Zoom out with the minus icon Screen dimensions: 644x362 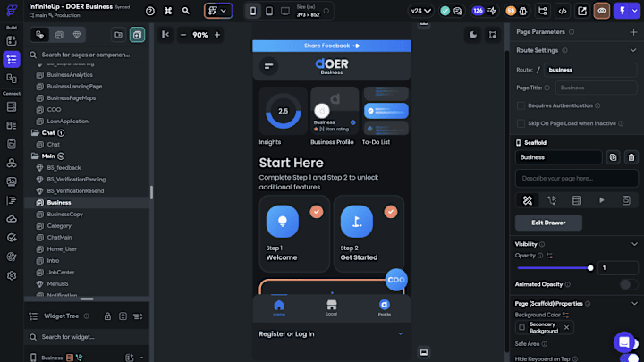coord(183,35)
